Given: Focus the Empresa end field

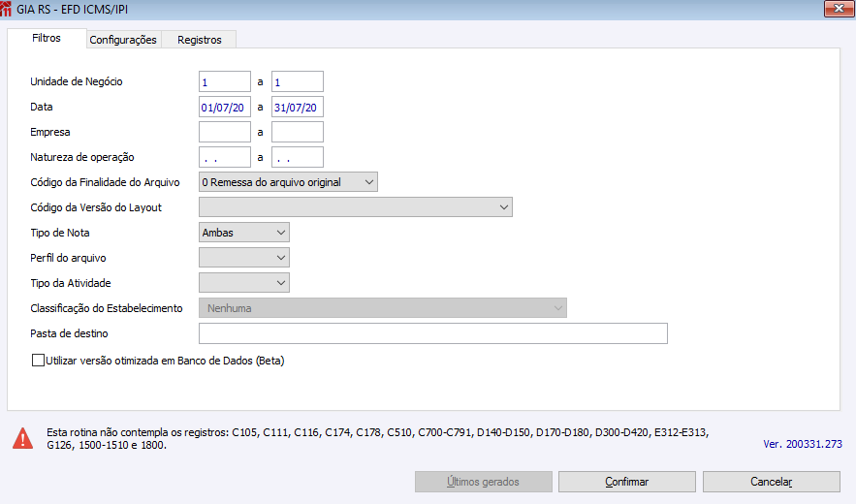Looking at the screenshot, I should (x=297, y=132).
